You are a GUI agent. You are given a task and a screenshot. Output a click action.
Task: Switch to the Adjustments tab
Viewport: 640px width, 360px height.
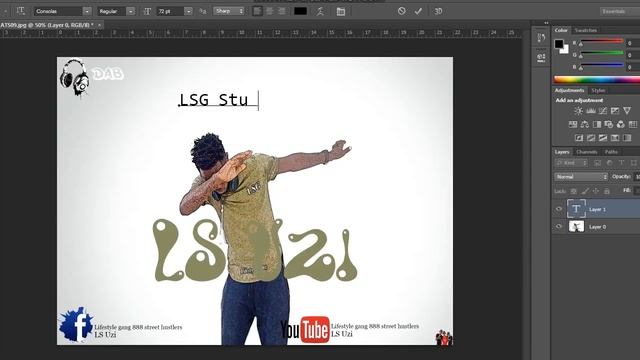point(569,90)
